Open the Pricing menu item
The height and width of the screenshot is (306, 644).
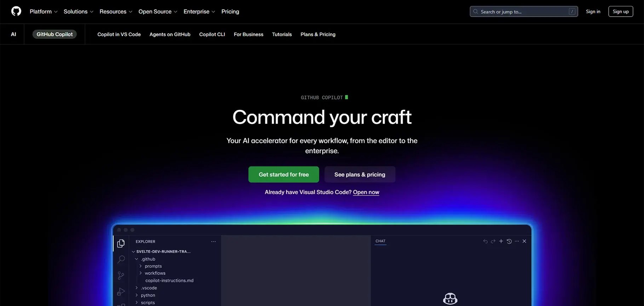coord(230,12)
